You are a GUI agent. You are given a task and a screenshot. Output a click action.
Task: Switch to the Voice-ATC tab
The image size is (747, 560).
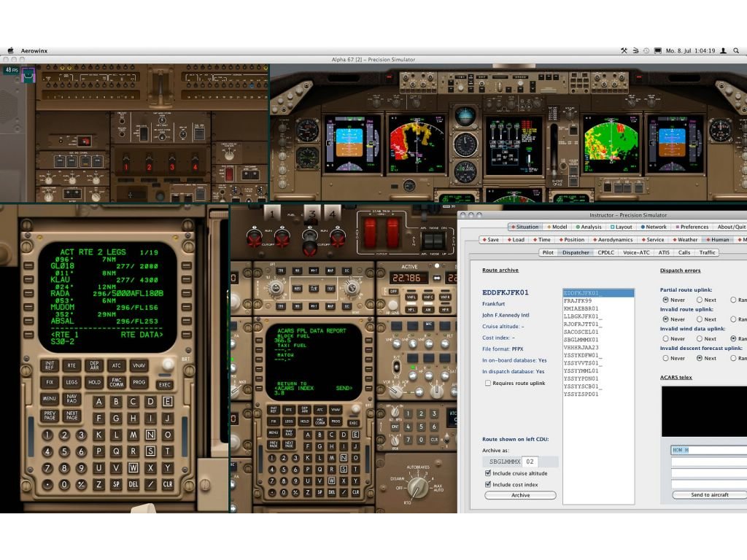pos(636,253)
